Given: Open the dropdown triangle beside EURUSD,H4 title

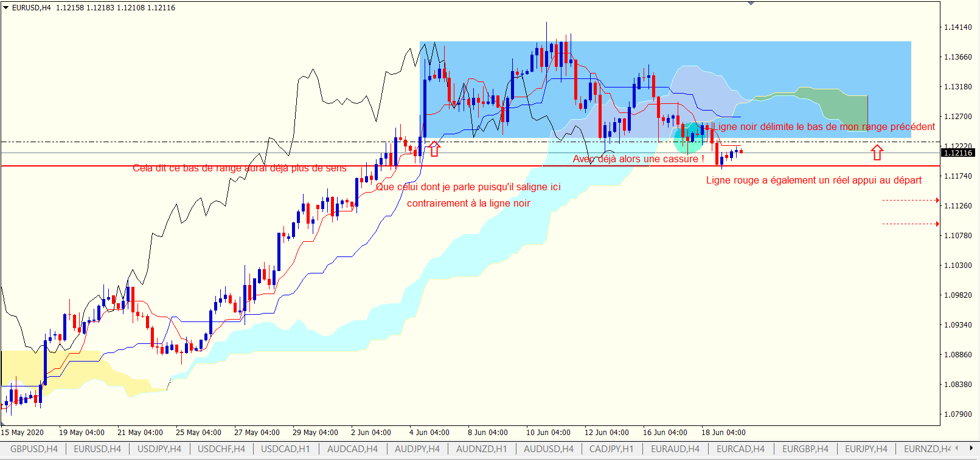Looking at the screenshot, I should (5, 8).
